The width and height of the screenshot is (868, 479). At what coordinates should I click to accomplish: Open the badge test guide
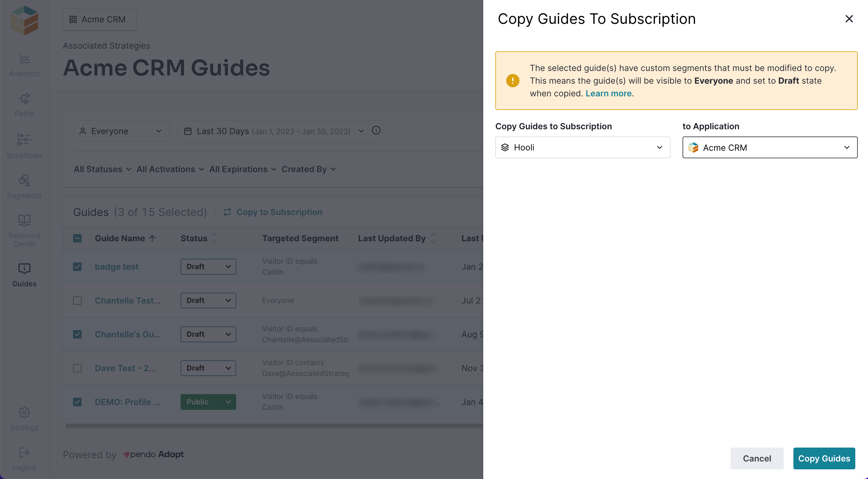(117, 266)
